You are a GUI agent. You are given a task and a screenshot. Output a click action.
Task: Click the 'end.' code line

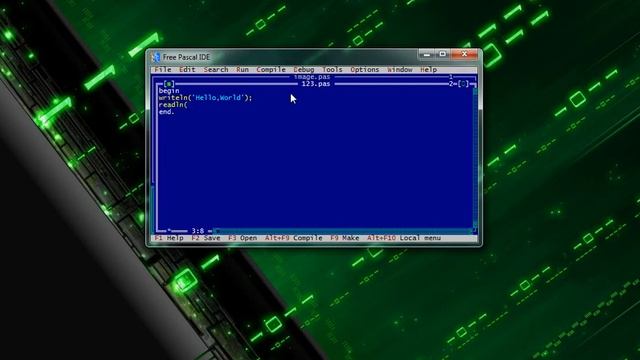167,112
